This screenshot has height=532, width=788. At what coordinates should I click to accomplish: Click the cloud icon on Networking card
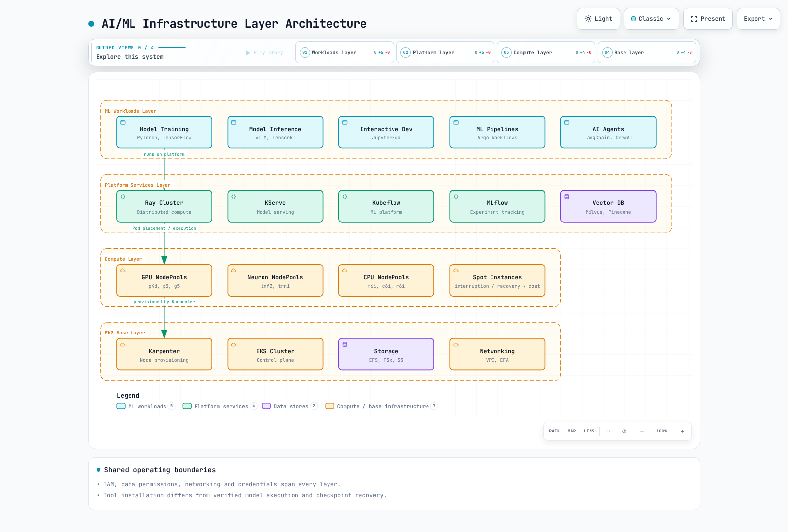coord(456,344)
